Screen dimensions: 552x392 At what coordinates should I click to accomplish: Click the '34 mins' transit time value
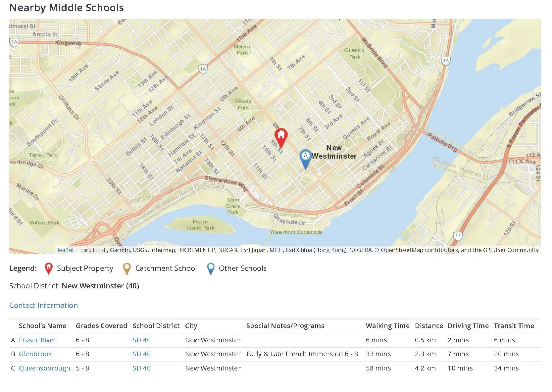(x=506, y=368)
